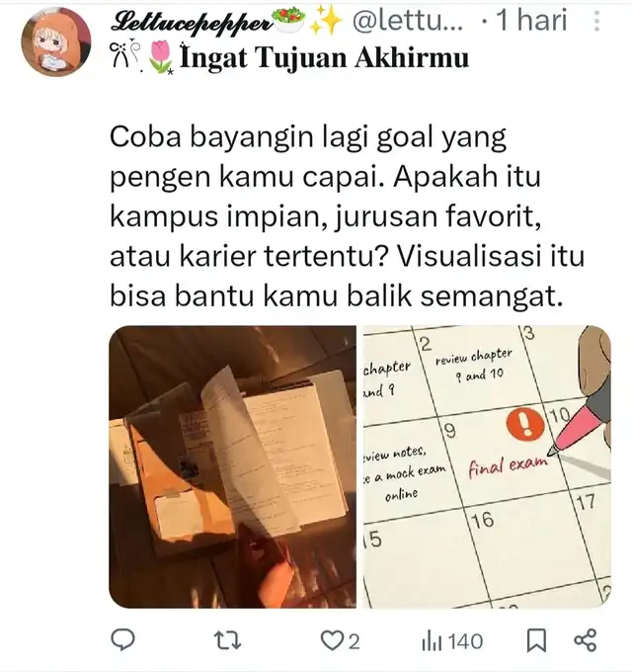Open the reply comment bubble icon
The width and height of the screenshot is (632, 672).
(x=122, y=639)
